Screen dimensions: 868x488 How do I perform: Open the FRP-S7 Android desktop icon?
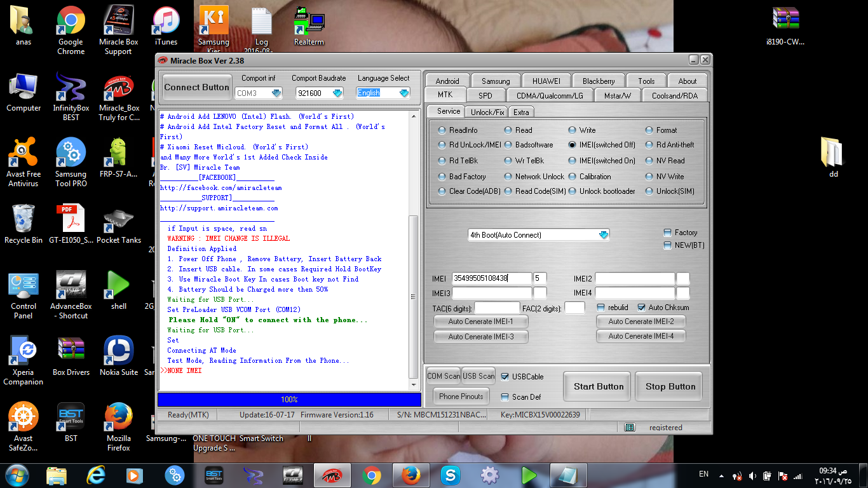click(x=118, y=158)
